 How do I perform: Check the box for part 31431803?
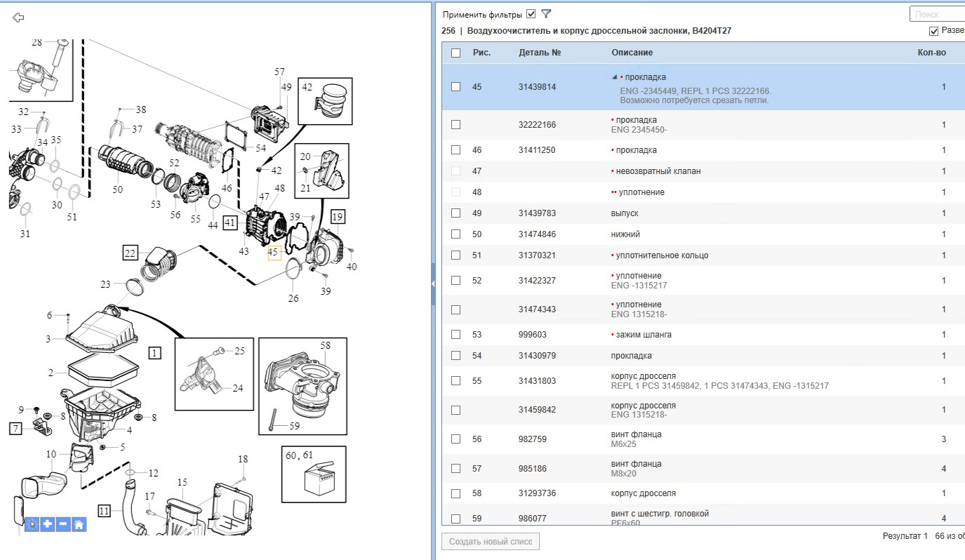[456, 381]
